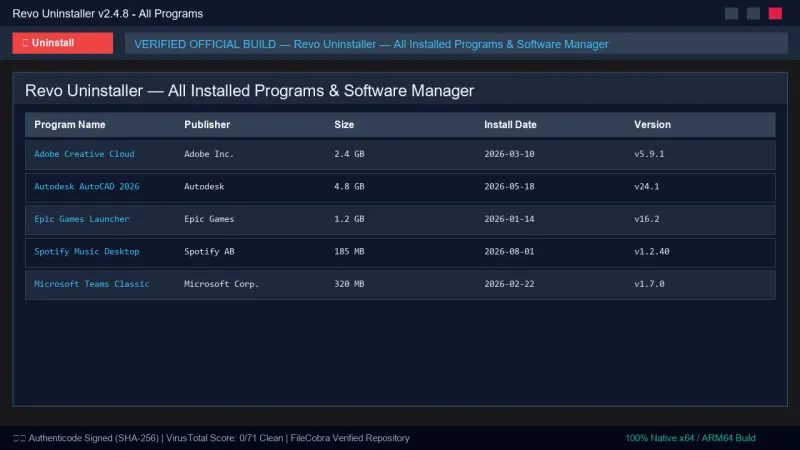Maximize the window using second gray button
The image size is (800, 450).
coord(753,14)
